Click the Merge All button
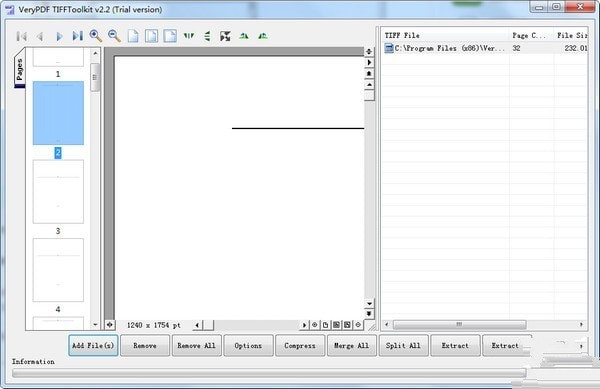 point(352,345)
